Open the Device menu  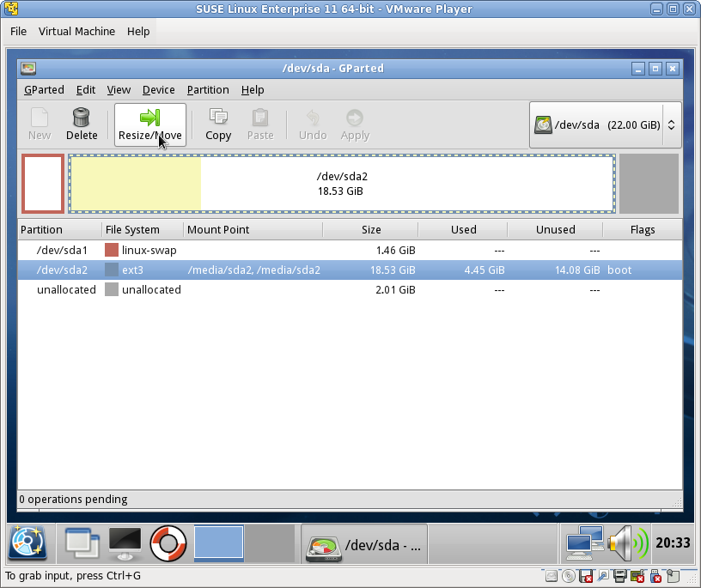159,90
